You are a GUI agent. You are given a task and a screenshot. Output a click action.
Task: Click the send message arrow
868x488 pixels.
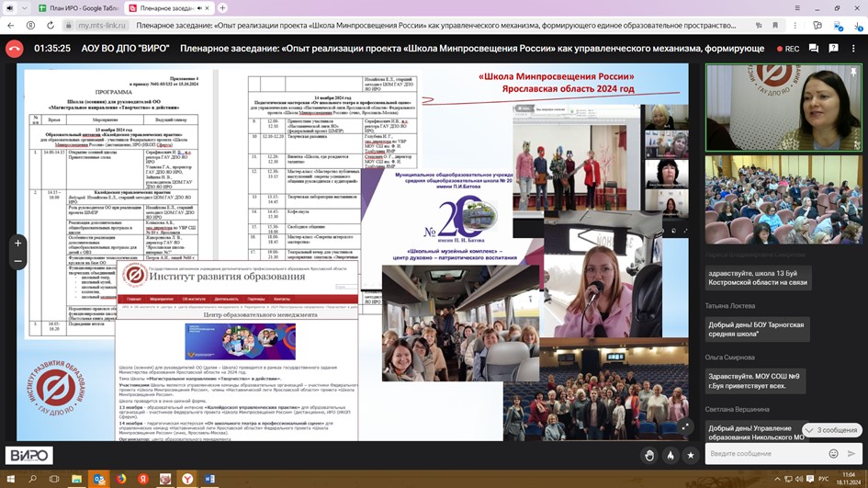coord(851,454)
